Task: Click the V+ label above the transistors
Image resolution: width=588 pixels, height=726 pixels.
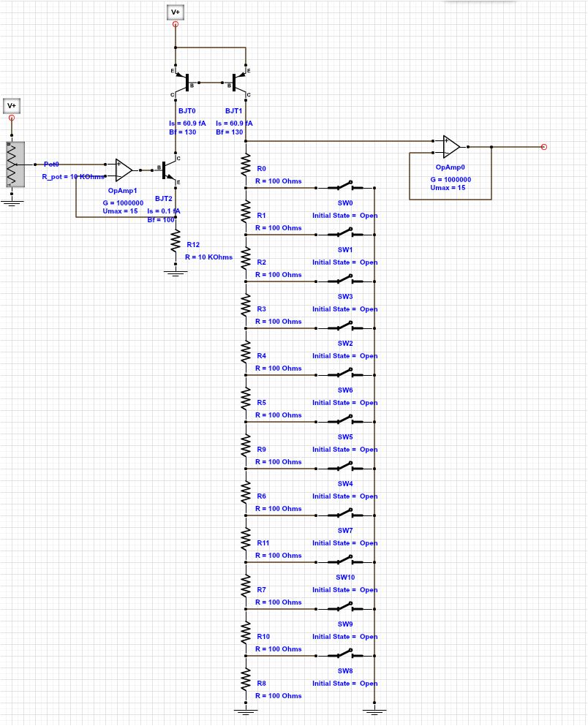Action: click(175, 12)
